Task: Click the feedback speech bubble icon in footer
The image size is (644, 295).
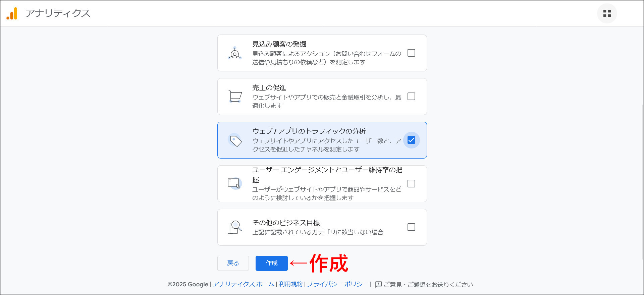Action: click(378, 284)
